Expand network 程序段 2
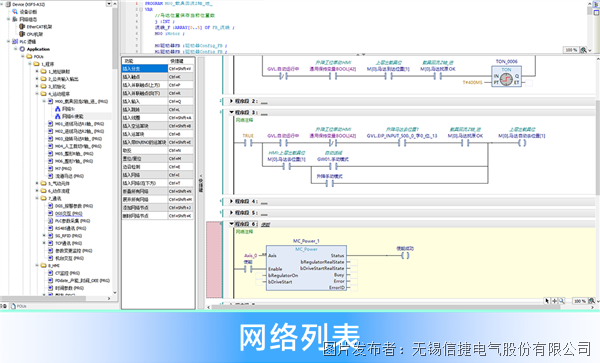The image size is (600, 363). coord(232,101)
